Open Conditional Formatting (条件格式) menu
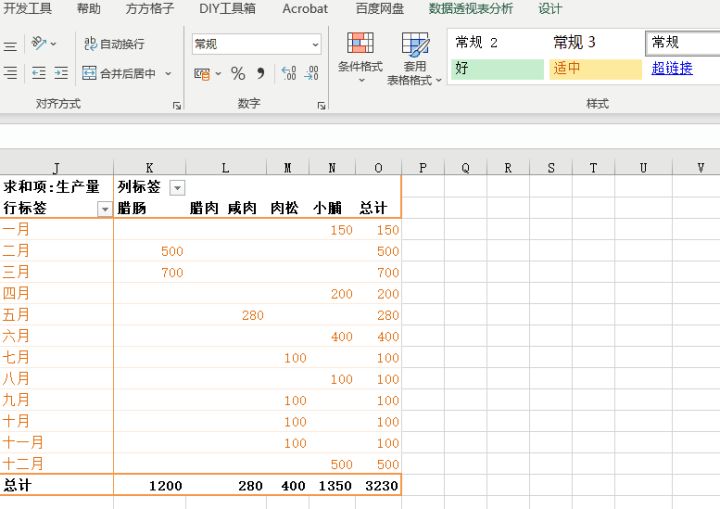The width and height of the screenshot is (720, 509). coord(360,56)
